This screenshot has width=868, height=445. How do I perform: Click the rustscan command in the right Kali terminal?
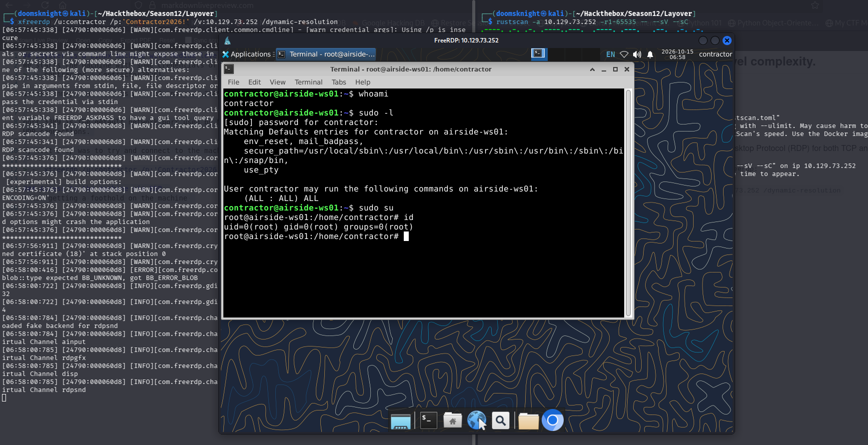coord(592,22)
